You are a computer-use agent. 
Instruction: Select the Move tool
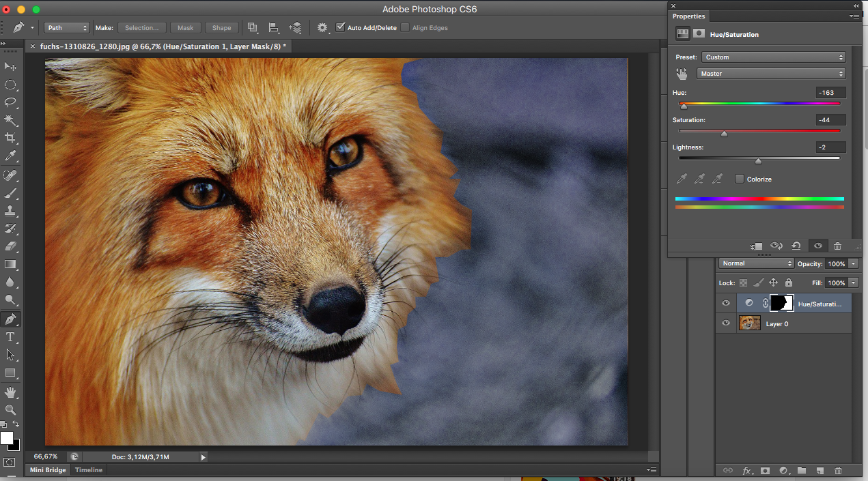pos(10,66)
